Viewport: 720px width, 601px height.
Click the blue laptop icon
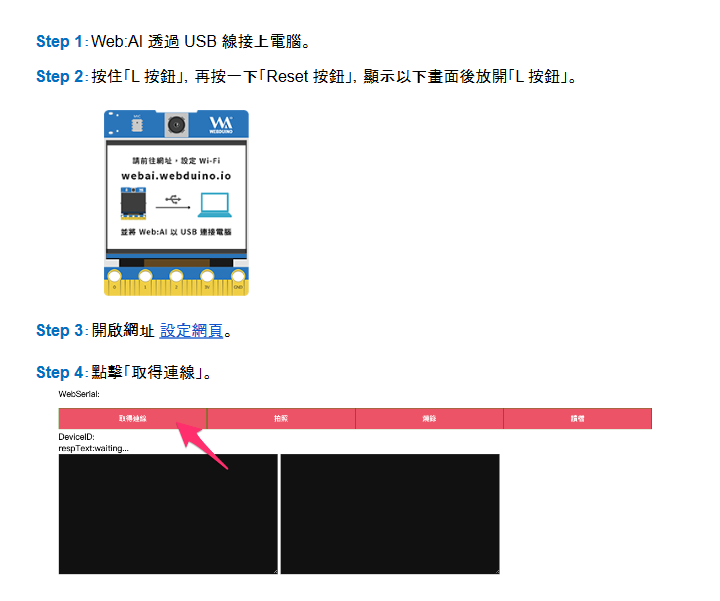tap(215, 205)
